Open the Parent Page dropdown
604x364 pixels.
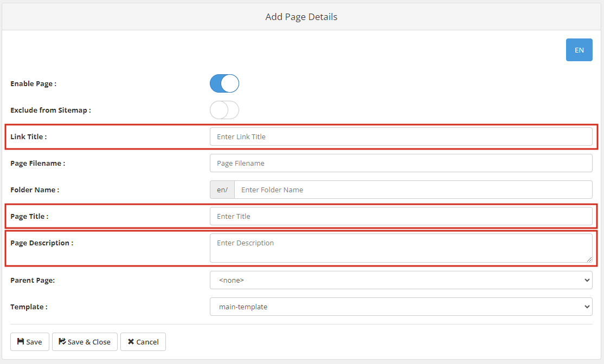401,280
